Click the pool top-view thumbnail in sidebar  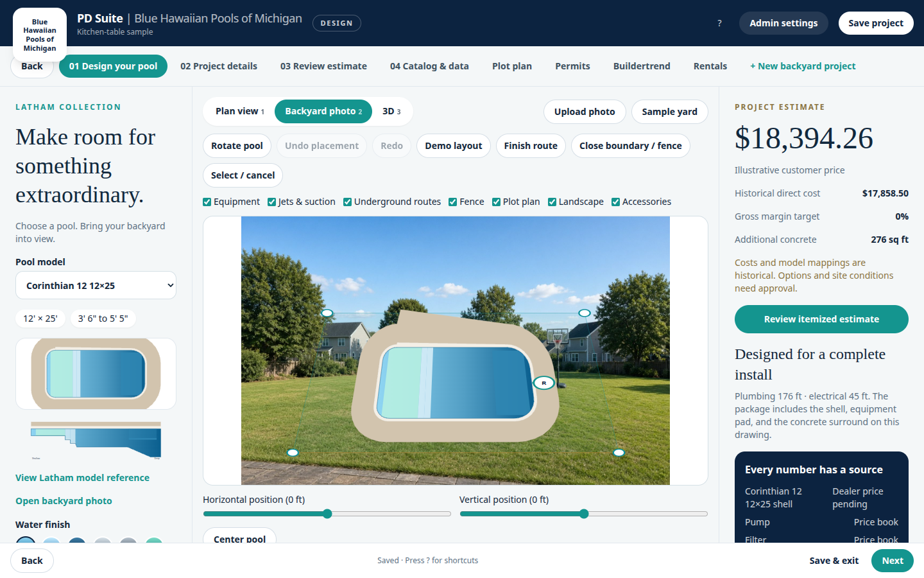[96, 374]
